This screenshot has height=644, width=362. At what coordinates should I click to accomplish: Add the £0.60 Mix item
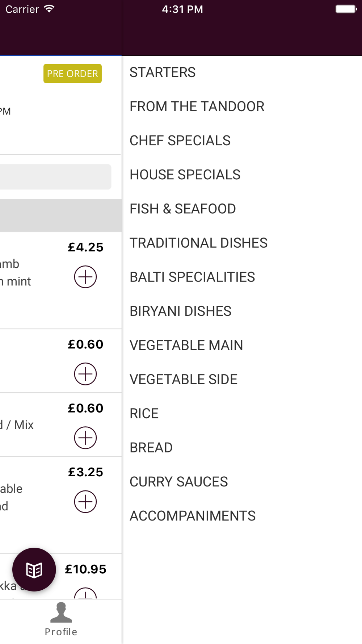pyautogui.click(x=85, y=438)
